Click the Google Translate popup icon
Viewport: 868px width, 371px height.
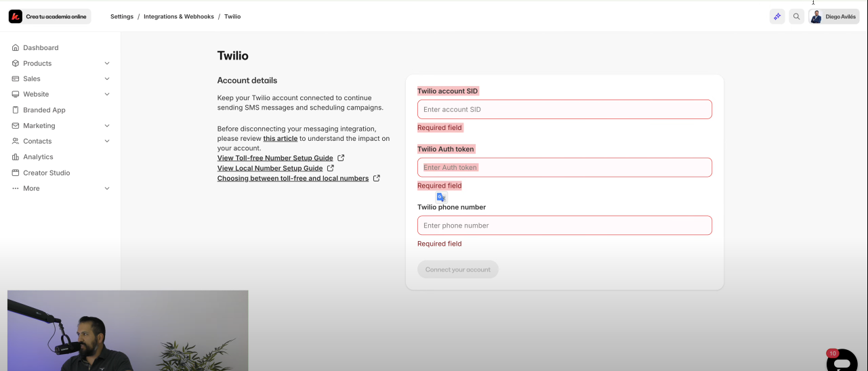coord(441,197)
